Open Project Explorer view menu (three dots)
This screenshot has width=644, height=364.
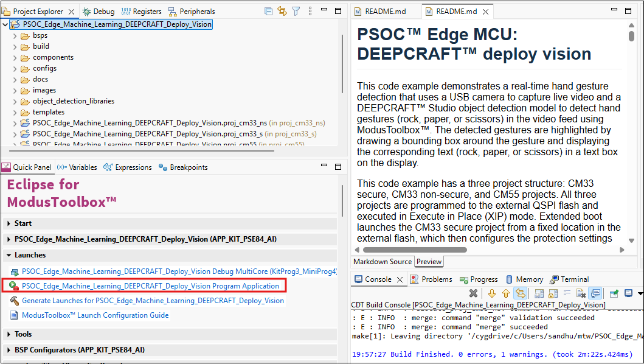pos(310,11)
